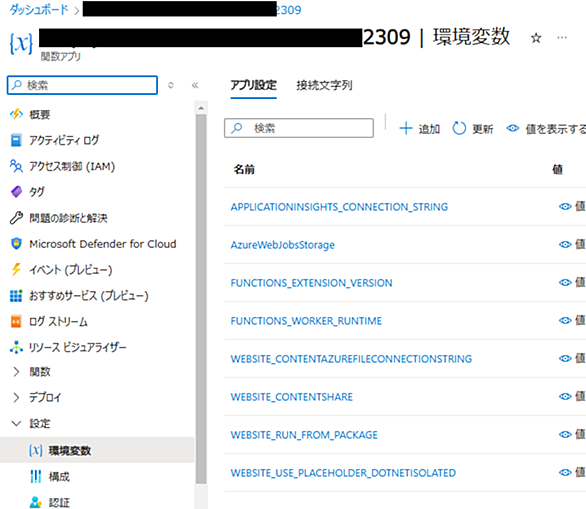Click the large {x} header icon
Image resolution: width=586 pixels, height=509 pixels.
pos(21,43)
